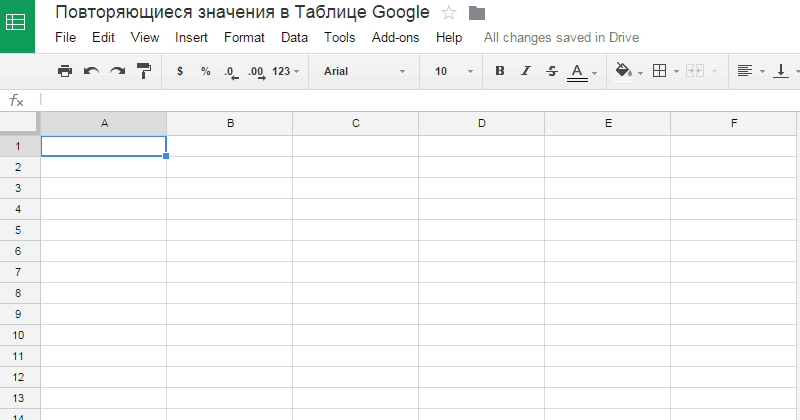Format as currency with dollar icon
800x420 pixels.
(180, 71)
